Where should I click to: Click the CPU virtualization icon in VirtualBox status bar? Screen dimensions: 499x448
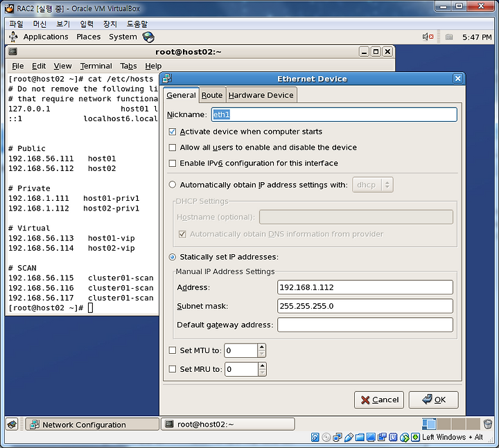[x=393, y=438]
